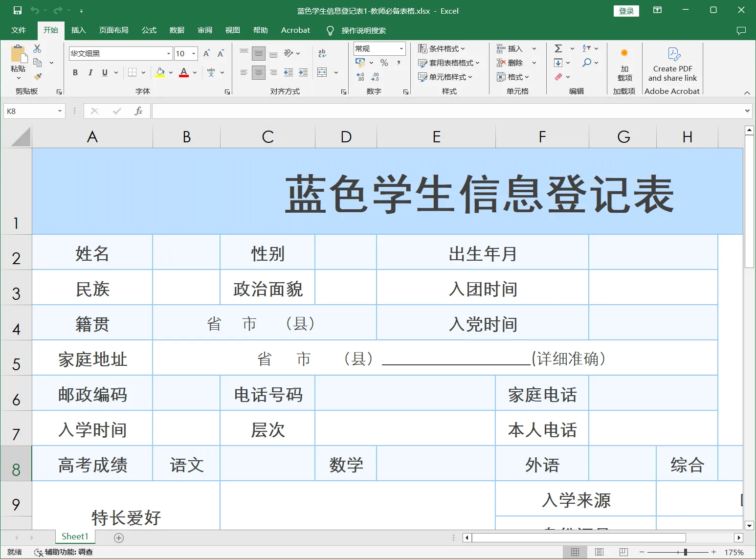Viewport: 756px width, 559px height.
Task: Open fill color yellow swatch
Action: coord(160,72)
